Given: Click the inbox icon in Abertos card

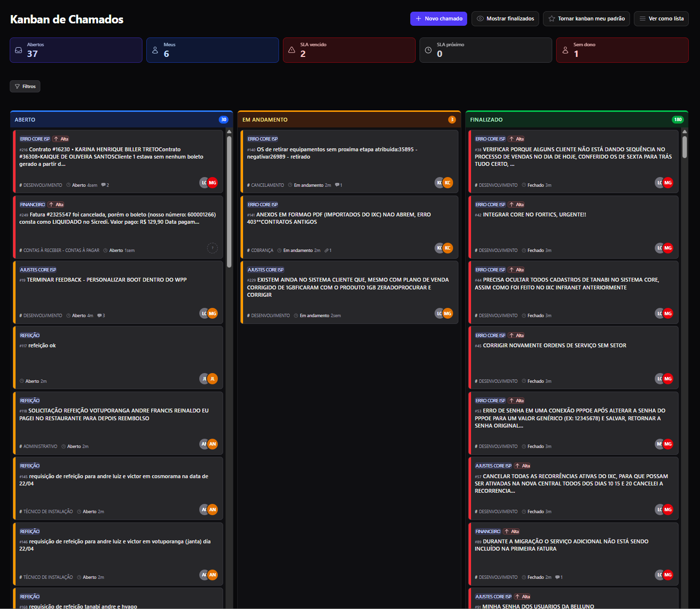Looking at the screenshot, I should click(18, 50).
